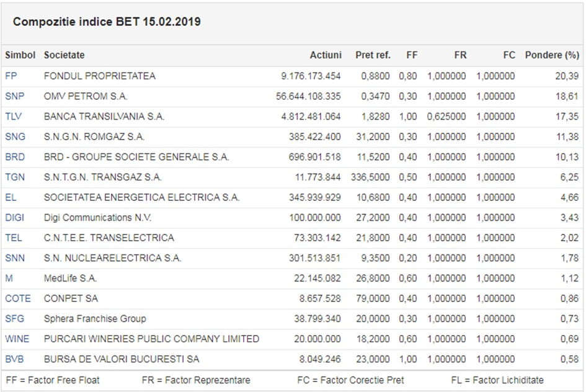Open the SFG symbol link
The height and width of the screenshot is (392, 586).
15,318
